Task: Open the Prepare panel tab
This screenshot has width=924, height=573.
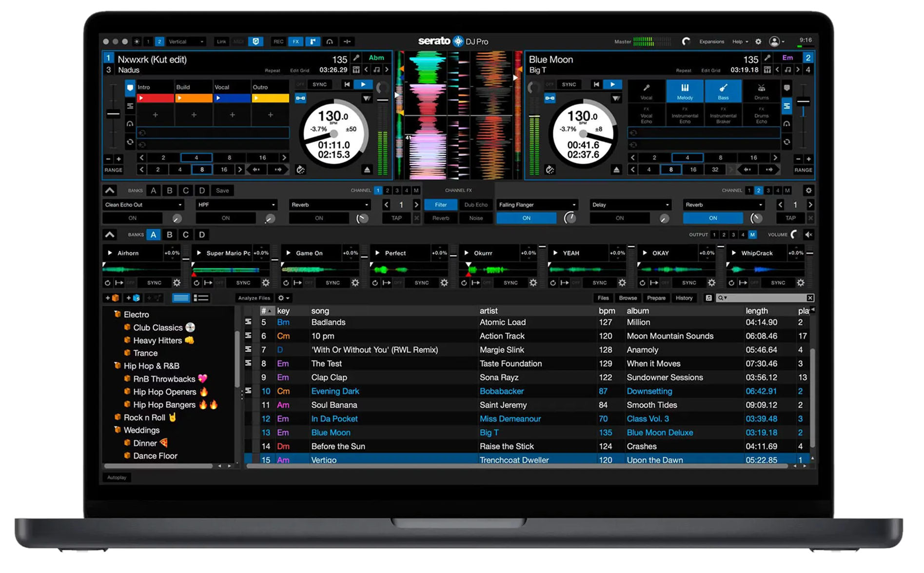Action: [x=656, y=298]
